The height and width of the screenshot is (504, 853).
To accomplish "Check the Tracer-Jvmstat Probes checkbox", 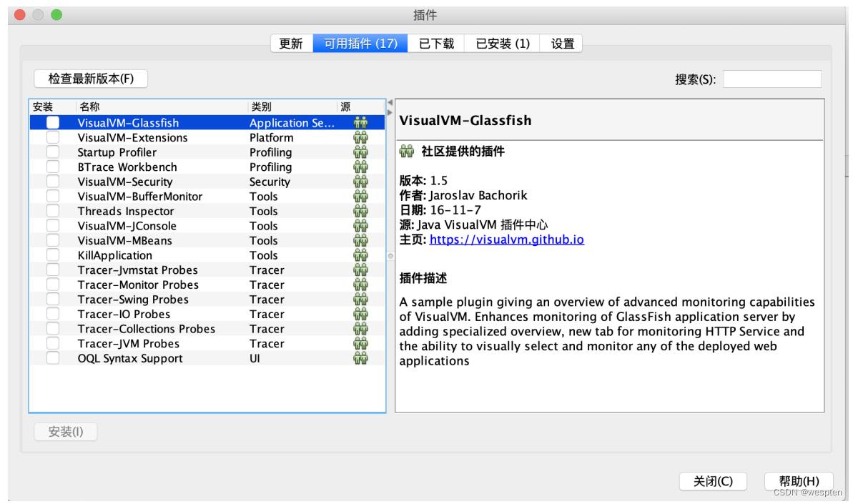I will point(53,269).
